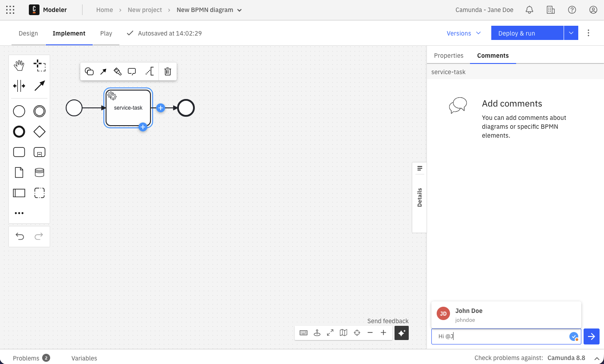Collapse the bottom status bar chevron
This screenshot has height=364, width=604.
pyautogui.click(x=597, y=358)
